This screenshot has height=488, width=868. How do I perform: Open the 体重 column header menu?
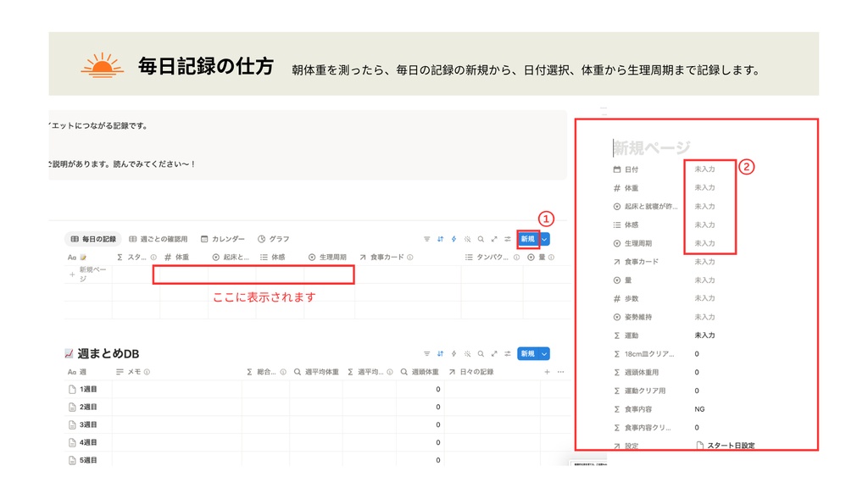click(x=177, y=258)
